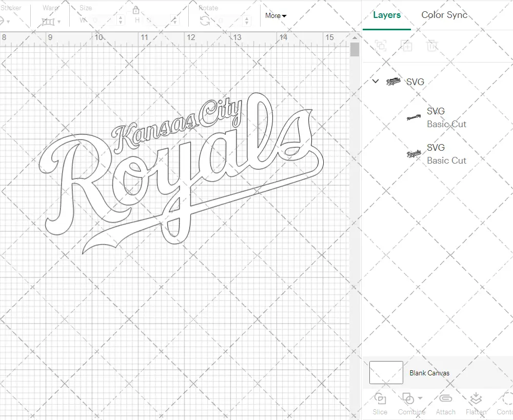This screenshot has height=420, width=513.
Task: Click the Contour icon
Action: (x=507, y=399)
